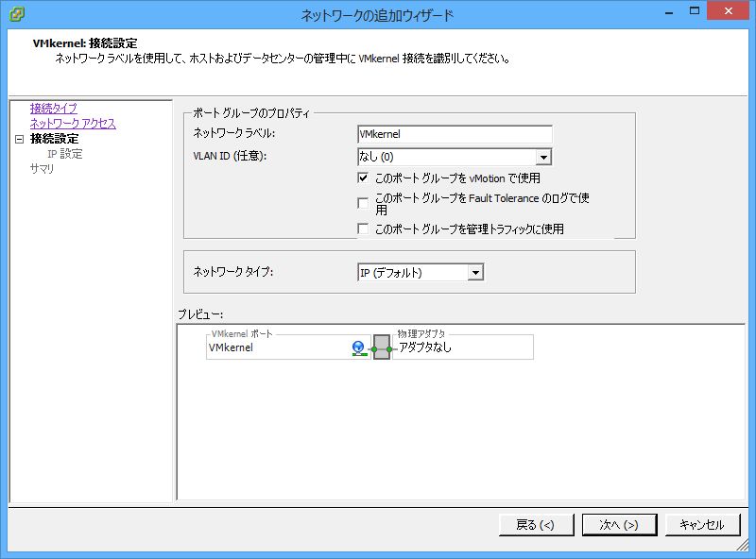Click the プレビュー: label

tap(200, 314)
